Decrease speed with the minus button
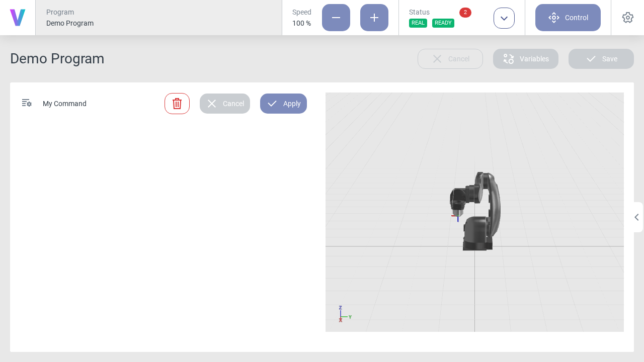This screenshot has width=644, height=362. 336,18
